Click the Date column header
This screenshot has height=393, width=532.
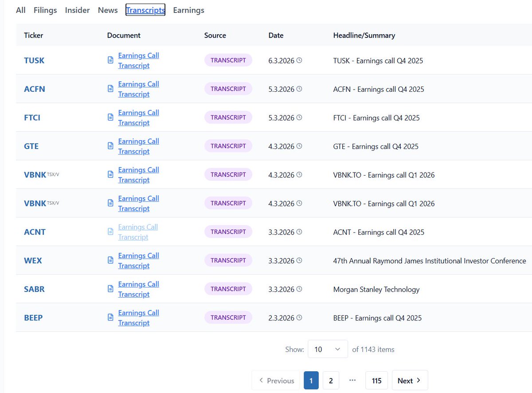[276, 35]
